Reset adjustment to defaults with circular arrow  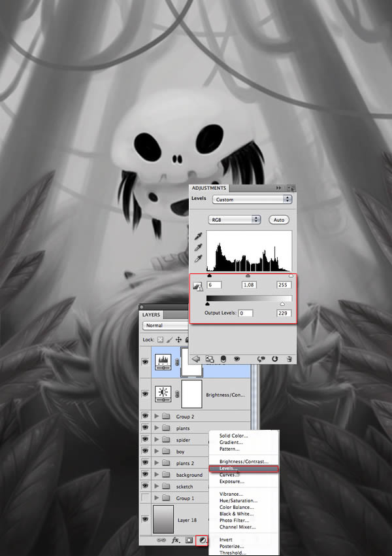pyautogui.click(x=275, y=359)
